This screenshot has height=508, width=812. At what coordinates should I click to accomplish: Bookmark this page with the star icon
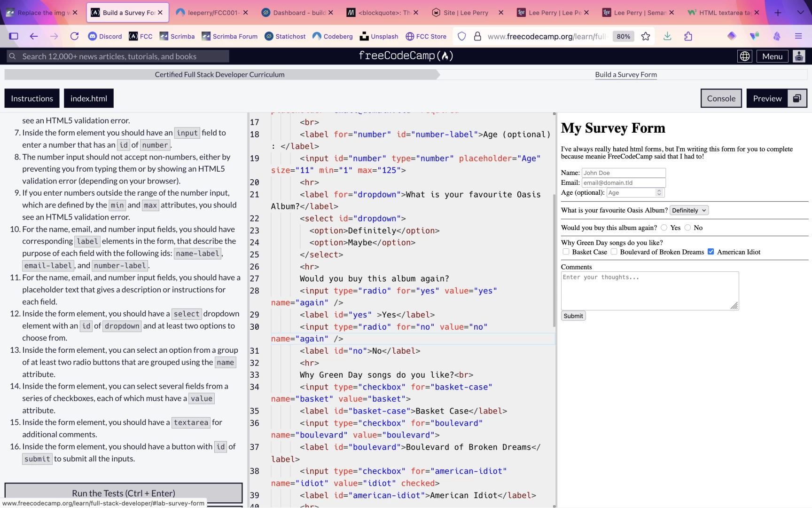(x=646, y=36)
